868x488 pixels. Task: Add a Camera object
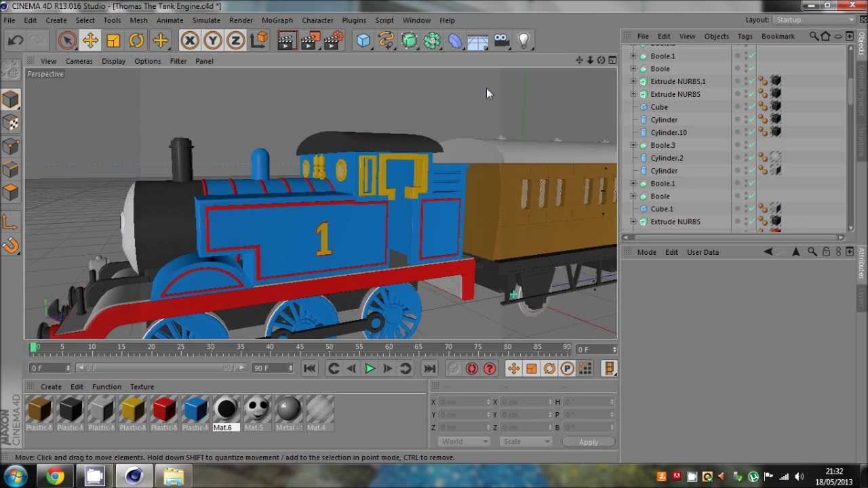pos(502,41)
